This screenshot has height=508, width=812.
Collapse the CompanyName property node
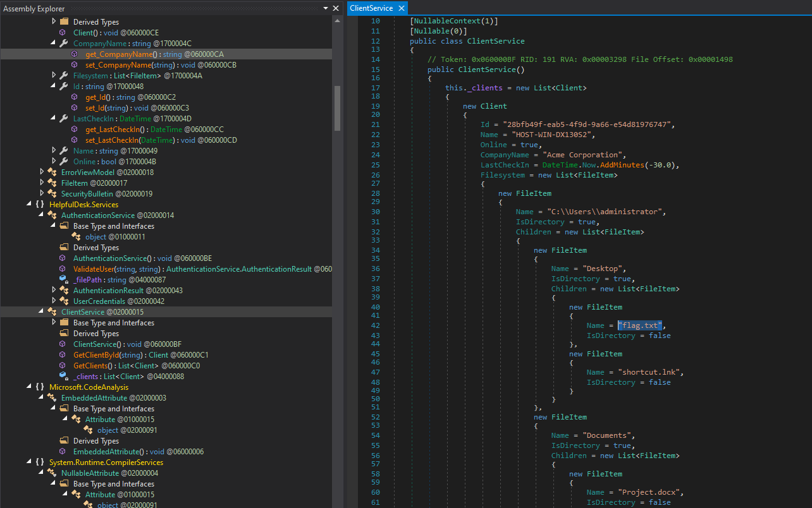[x=54, y=44]
